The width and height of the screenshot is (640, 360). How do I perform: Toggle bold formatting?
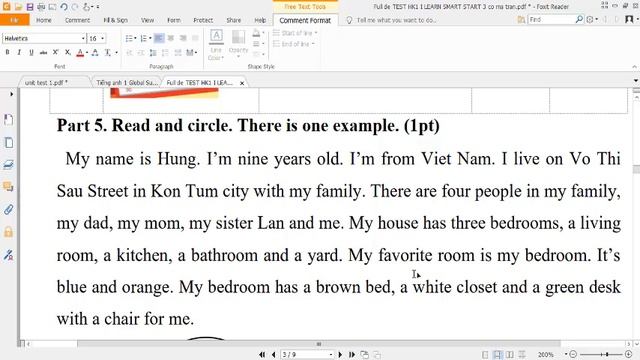7,52
